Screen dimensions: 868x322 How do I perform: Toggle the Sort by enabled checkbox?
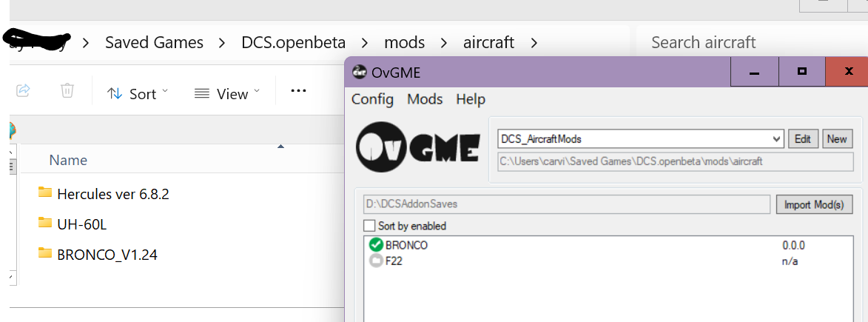click(x=369, y=226)
